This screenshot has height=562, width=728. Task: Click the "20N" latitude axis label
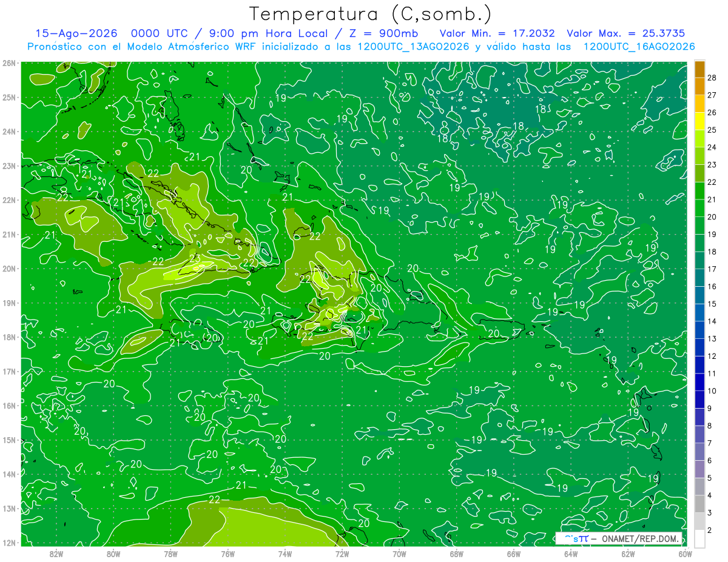[x=9, y=269]
